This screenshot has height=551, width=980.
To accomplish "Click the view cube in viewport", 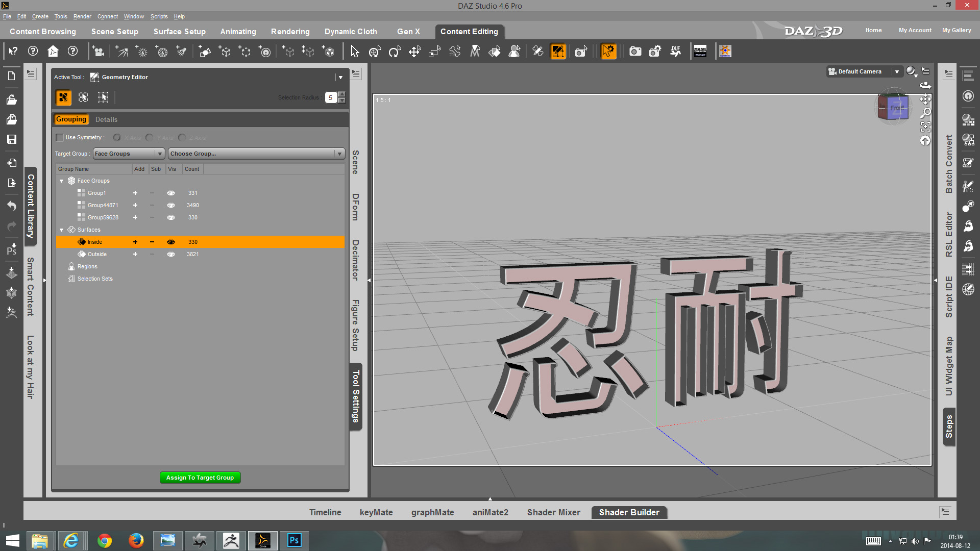I will pyautogui.click(x=893, y=108).
